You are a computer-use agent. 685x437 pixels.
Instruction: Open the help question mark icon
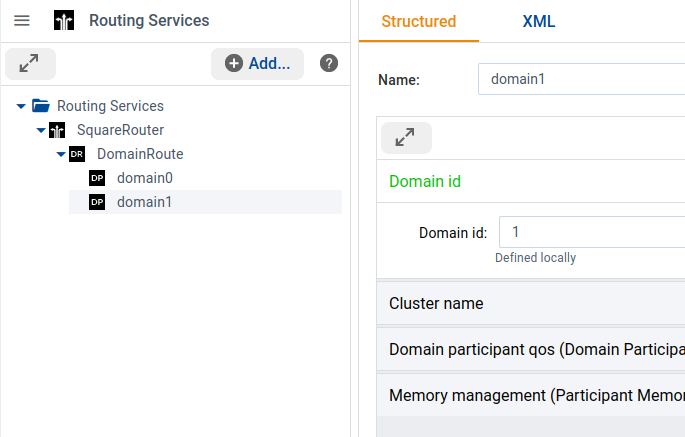pos(328,63)
